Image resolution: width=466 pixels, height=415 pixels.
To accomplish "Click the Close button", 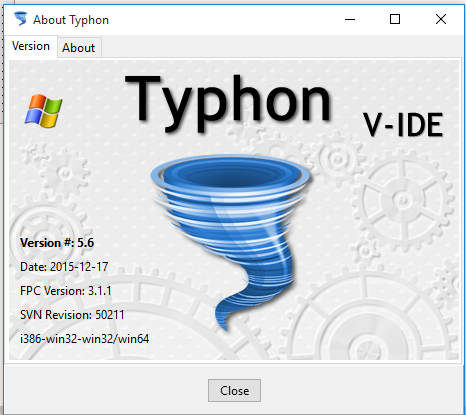I will pyautogui.click(x=234, y=390).
